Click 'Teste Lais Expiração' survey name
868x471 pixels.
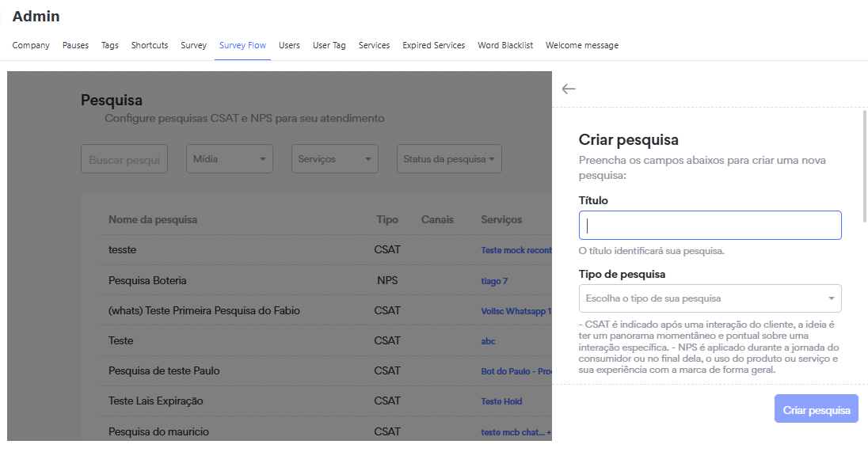tap(155, 401)
